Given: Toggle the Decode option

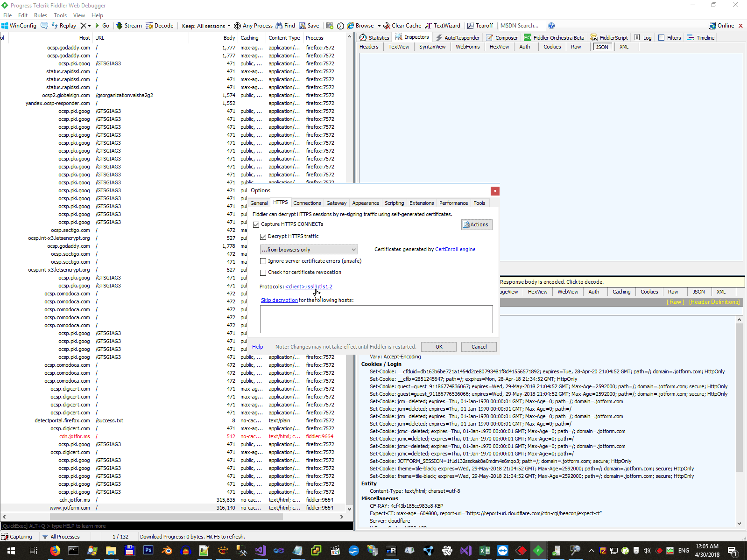Looking at the screenshot, I should [x=160, y=26].
